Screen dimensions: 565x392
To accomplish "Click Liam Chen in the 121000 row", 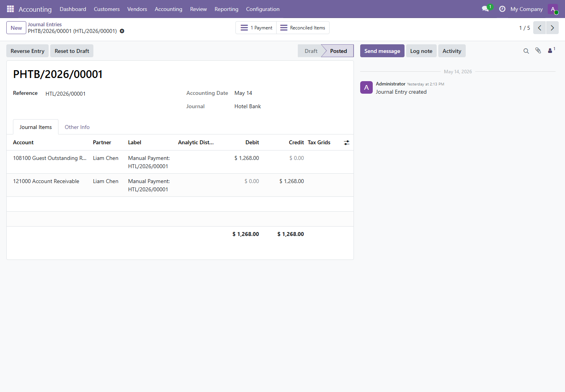I will (106, 181).
